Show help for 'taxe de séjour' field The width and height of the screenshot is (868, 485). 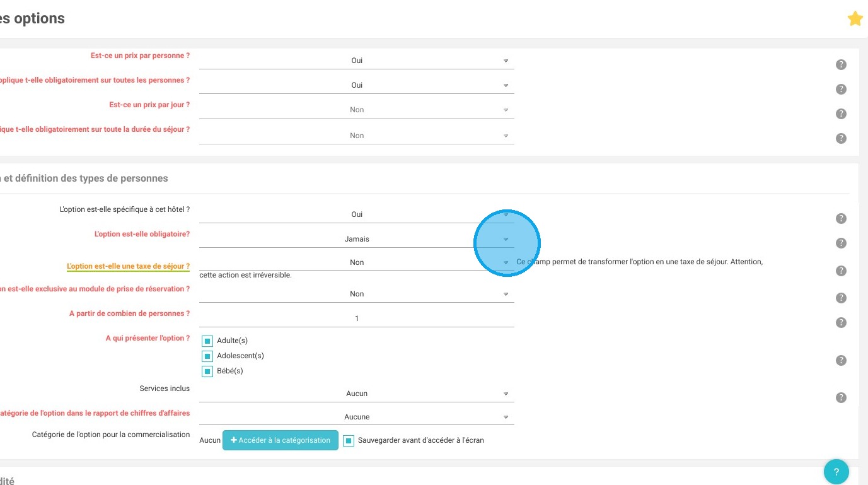841,271
